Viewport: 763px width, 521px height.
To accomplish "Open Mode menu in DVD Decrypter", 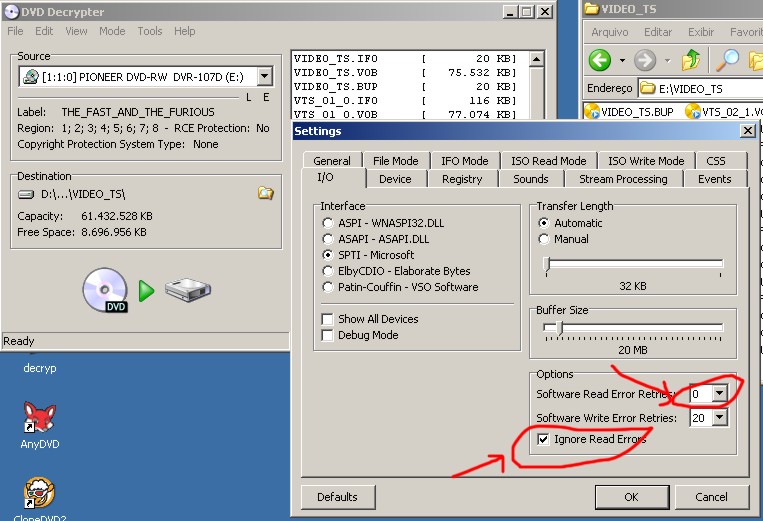I will pos(112,31).
